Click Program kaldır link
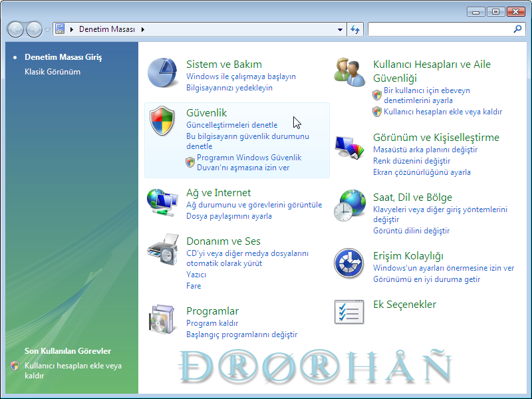532x399 pixels. tap(212, 323)
